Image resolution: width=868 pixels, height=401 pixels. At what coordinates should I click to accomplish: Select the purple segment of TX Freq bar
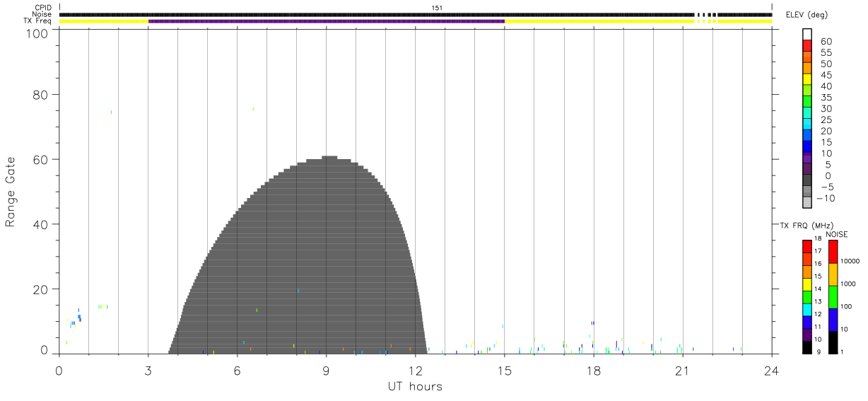[x=327, y=21]
